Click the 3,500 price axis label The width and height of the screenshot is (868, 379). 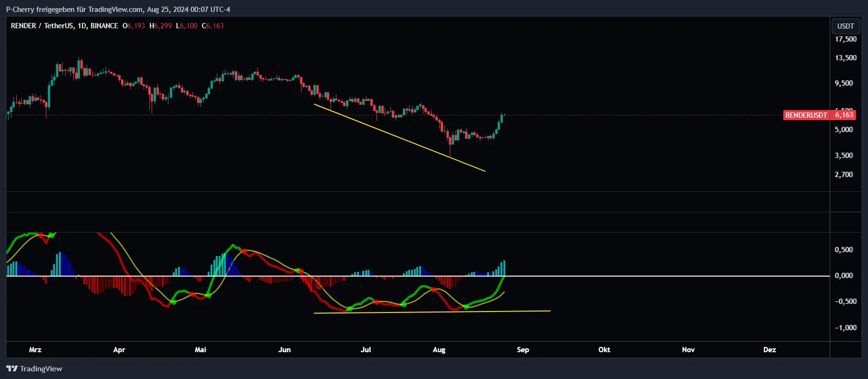point(844,156)
